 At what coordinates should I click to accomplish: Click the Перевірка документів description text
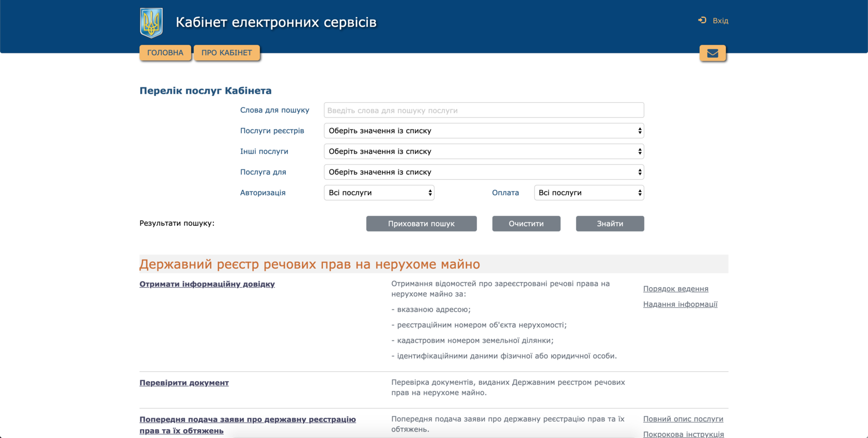[x=508, y=387]
